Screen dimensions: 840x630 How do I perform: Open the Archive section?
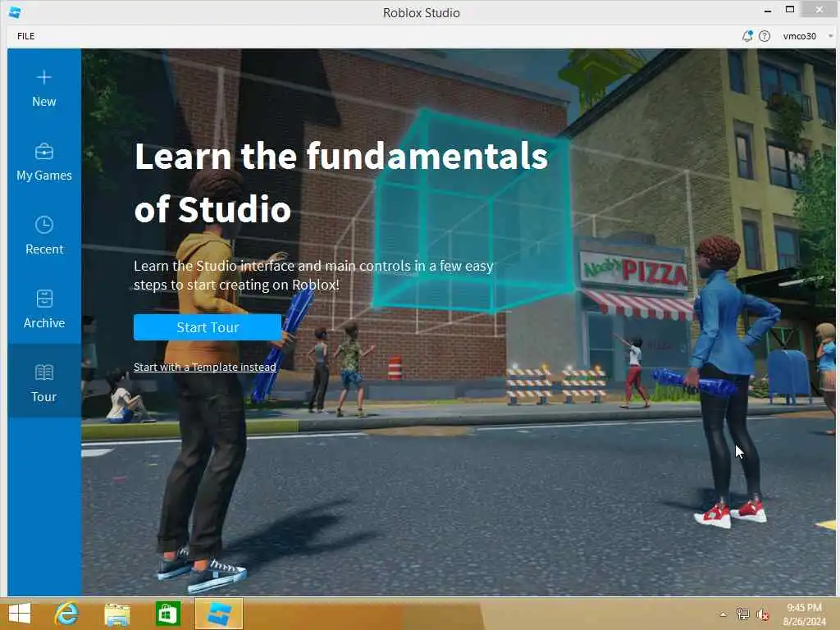[44, 310]
